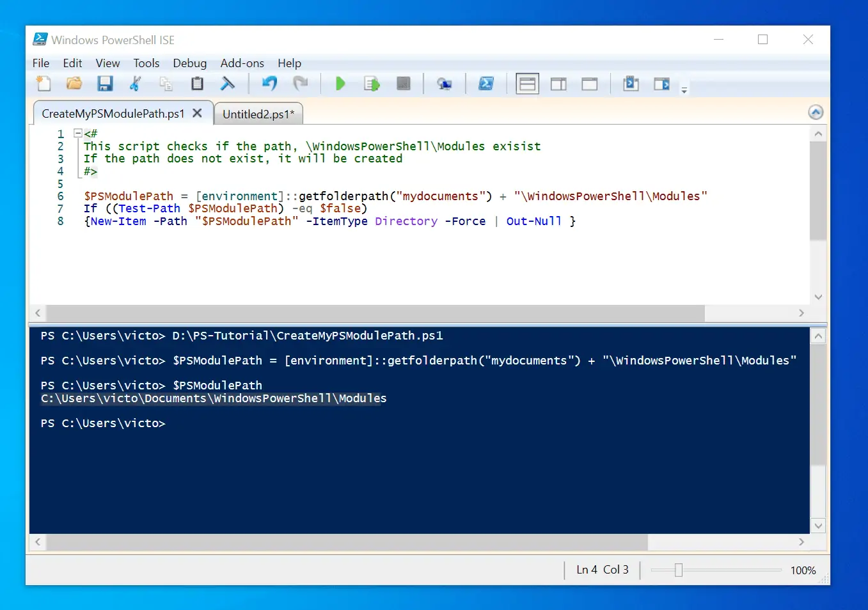
Task: Close the PowerShell ISE window
Action: pos(808,40)
